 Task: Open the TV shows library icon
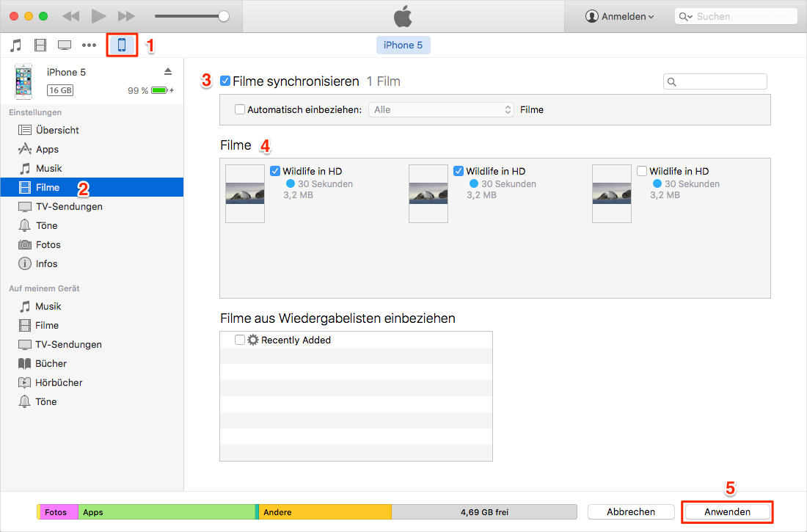pyautogui.click(x=65, y=45)
